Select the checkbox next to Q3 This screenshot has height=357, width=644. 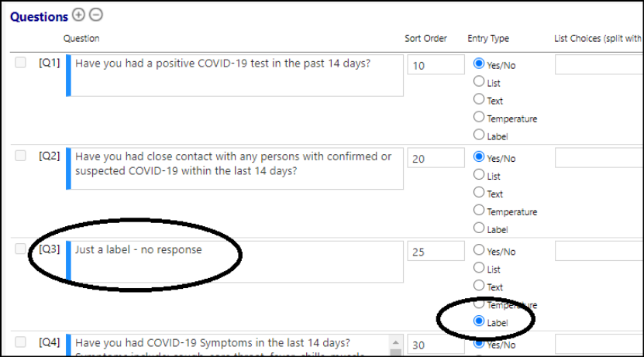20,249
